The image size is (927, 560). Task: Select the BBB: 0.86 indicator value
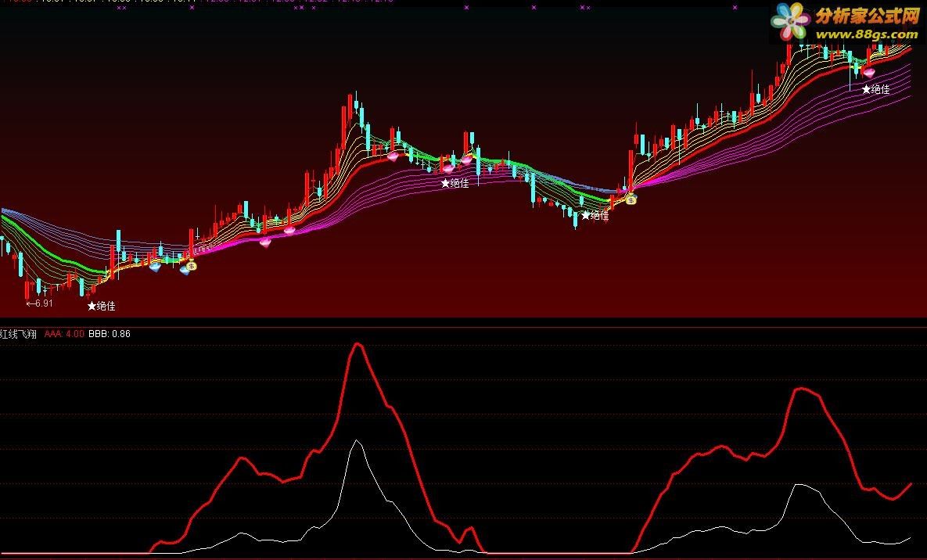[110, 334]
